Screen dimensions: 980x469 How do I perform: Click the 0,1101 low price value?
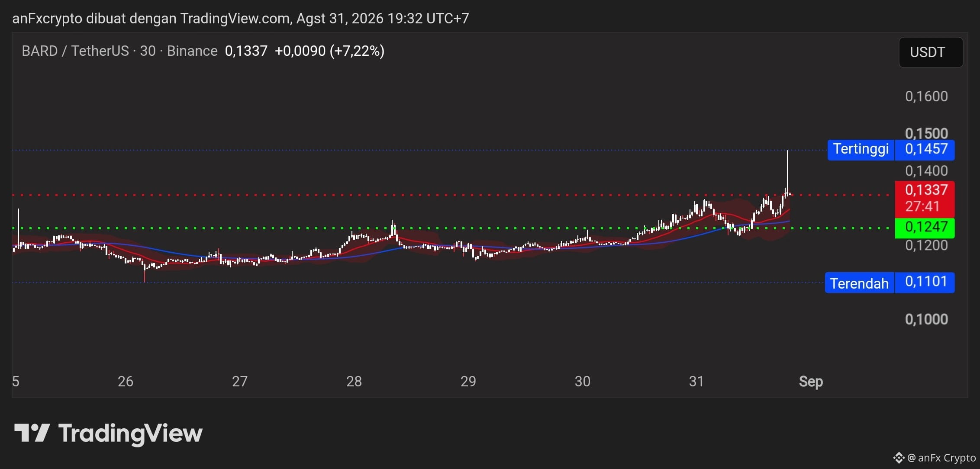tap(925, 282)
